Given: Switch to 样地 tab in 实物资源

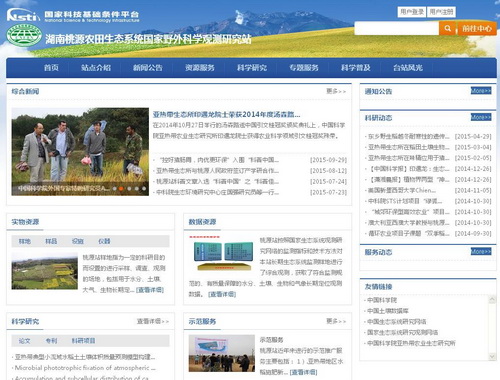Looking at the screenshot, I should point(25,241).
